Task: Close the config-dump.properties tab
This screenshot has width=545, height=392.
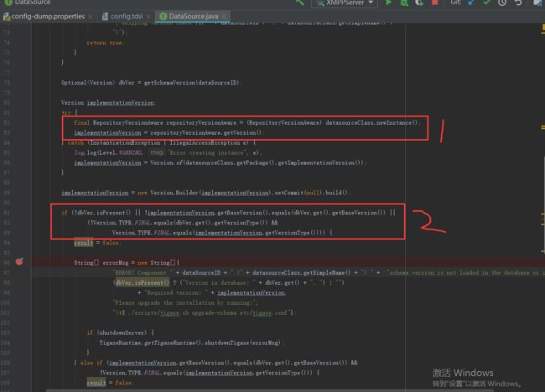Action: click(91, 17)
